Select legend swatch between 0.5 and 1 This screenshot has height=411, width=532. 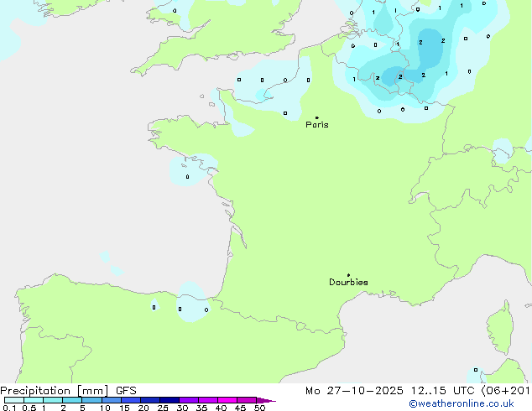coord(34,400)
